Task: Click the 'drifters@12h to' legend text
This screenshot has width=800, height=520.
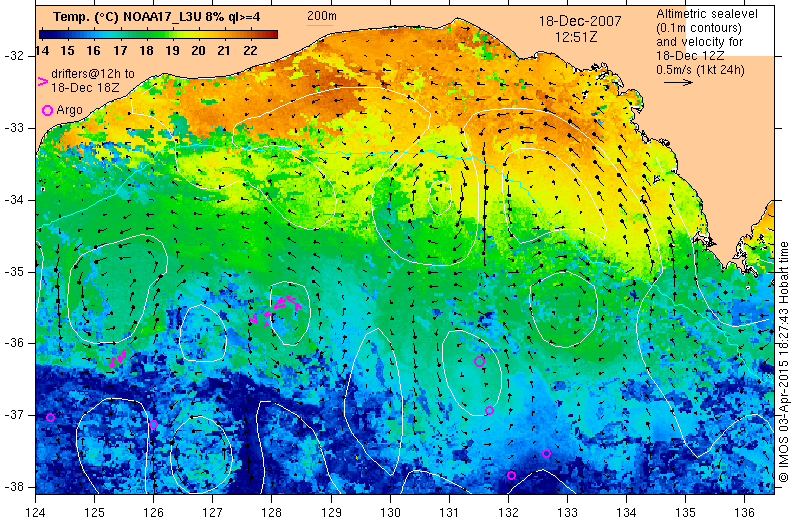Action: [x=93, y=74]
